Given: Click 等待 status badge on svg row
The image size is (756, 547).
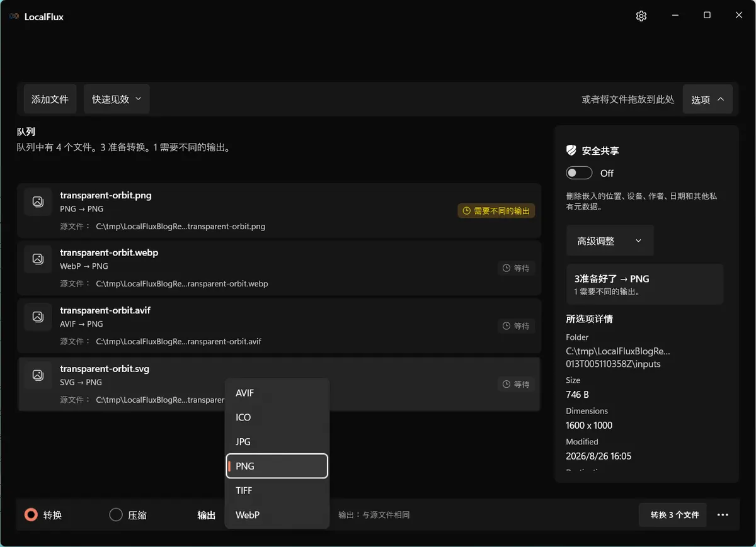Looking at the screenshot, I should pos(516,384).
